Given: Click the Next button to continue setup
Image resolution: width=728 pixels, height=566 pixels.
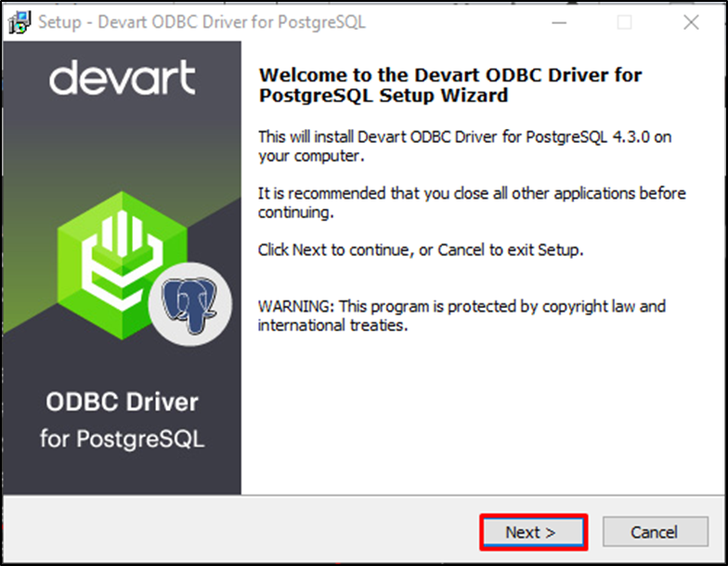Looking at the screenshot, I should click(x=533, y=533).
